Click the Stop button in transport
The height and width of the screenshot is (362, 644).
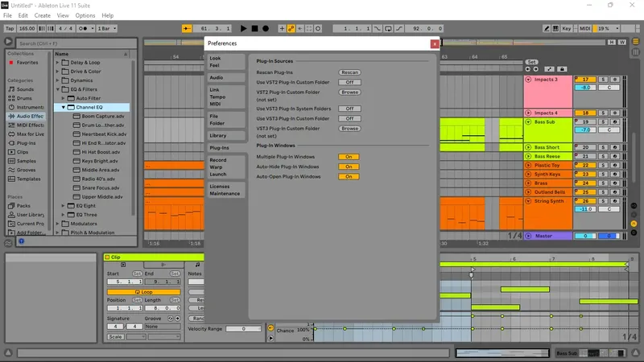coord(254,28)
